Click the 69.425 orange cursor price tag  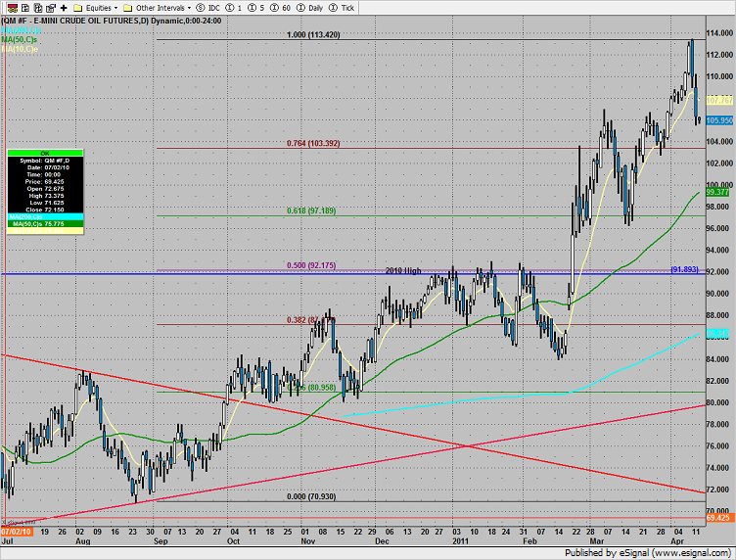point(718,518)
